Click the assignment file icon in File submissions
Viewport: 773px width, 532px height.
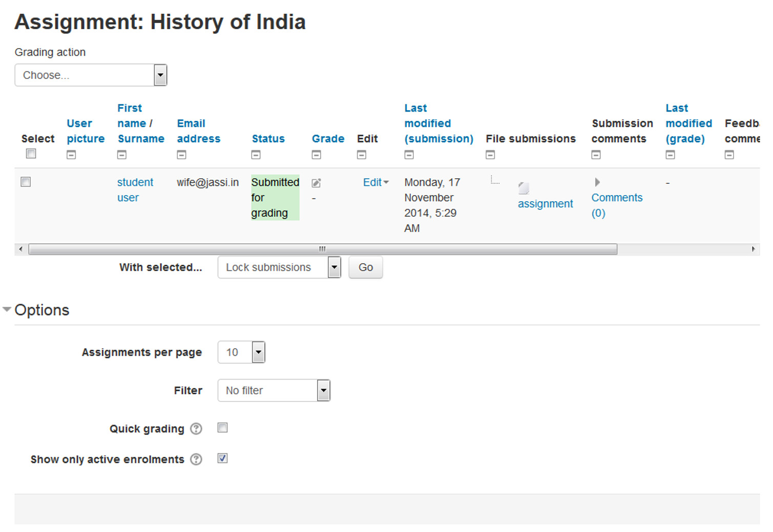524,188
